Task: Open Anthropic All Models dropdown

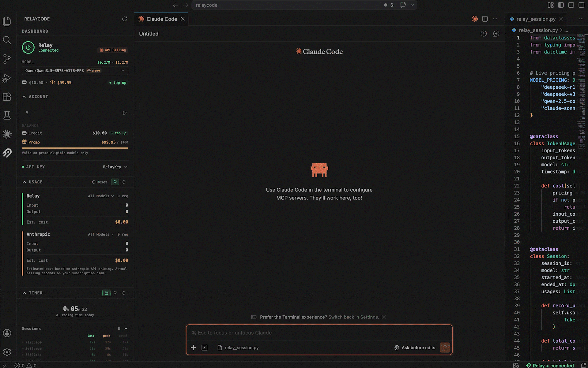Action: 101,234
